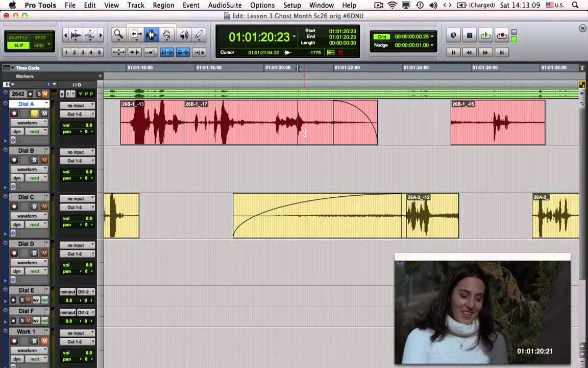The height and width of the screenshot is (368, 588).
Task: Select the Selector waveform tool
Action: (151, 35)
